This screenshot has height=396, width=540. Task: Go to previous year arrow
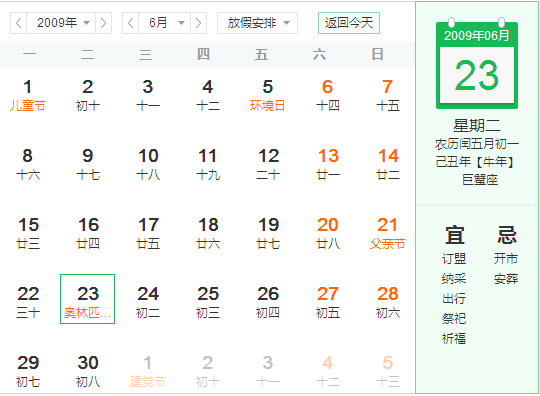click(19, 23)
